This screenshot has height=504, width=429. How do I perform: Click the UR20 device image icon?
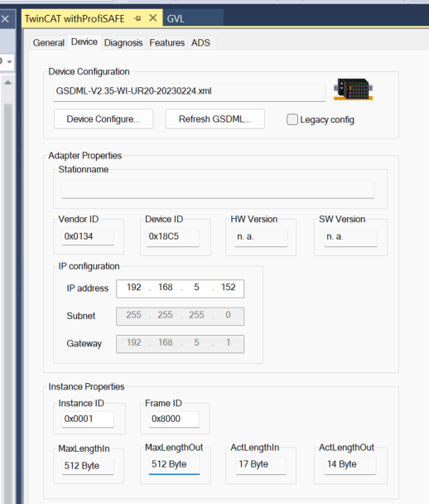point(353,89)
